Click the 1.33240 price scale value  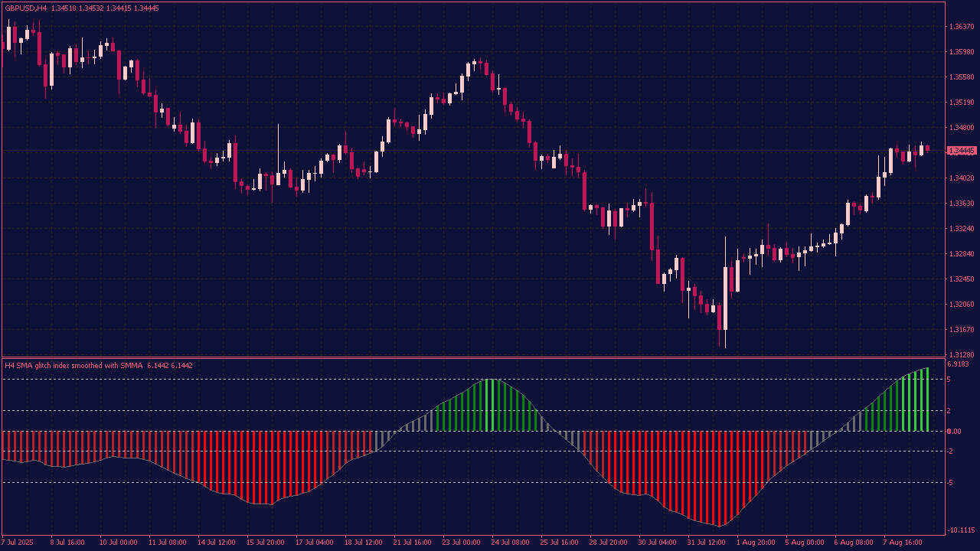tap(961, 229)
